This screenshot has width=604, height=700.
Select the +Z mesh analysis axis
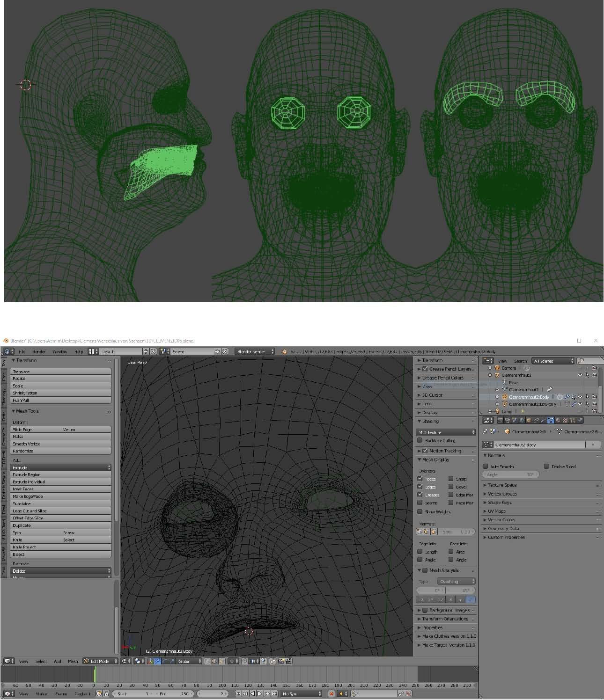click(x=440, y=599)
